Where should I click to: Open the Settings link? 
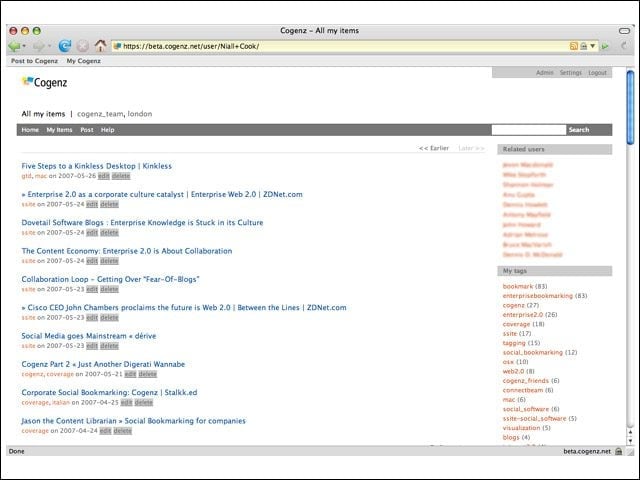coord(570,73)
